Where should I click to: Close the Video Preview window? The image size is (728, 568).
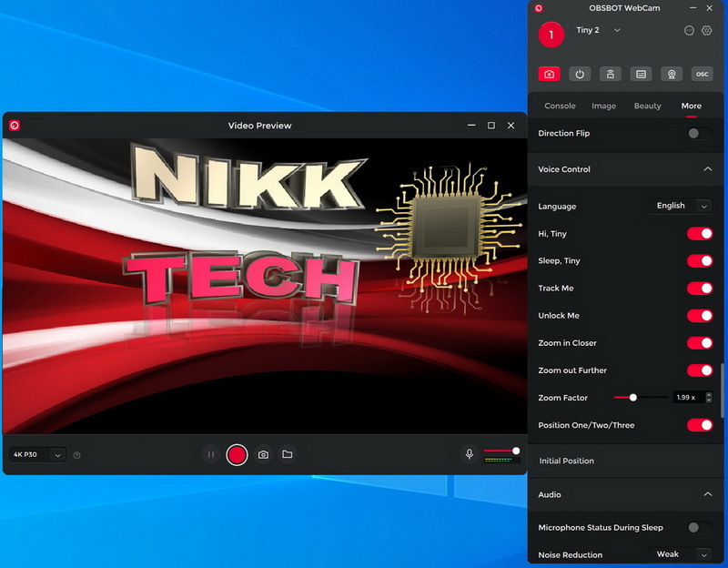[511, 126]
